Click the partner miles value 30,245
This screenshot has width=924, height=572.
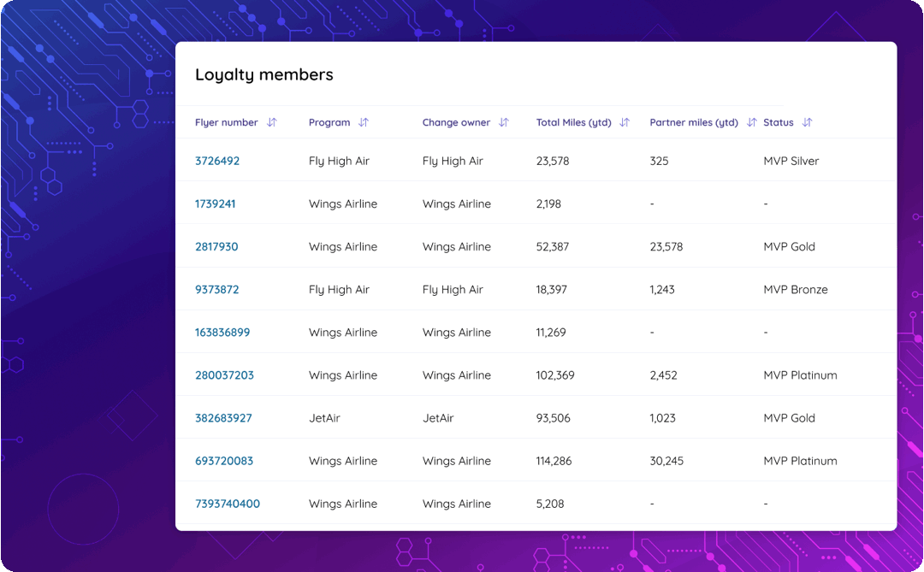click(667, 461)
